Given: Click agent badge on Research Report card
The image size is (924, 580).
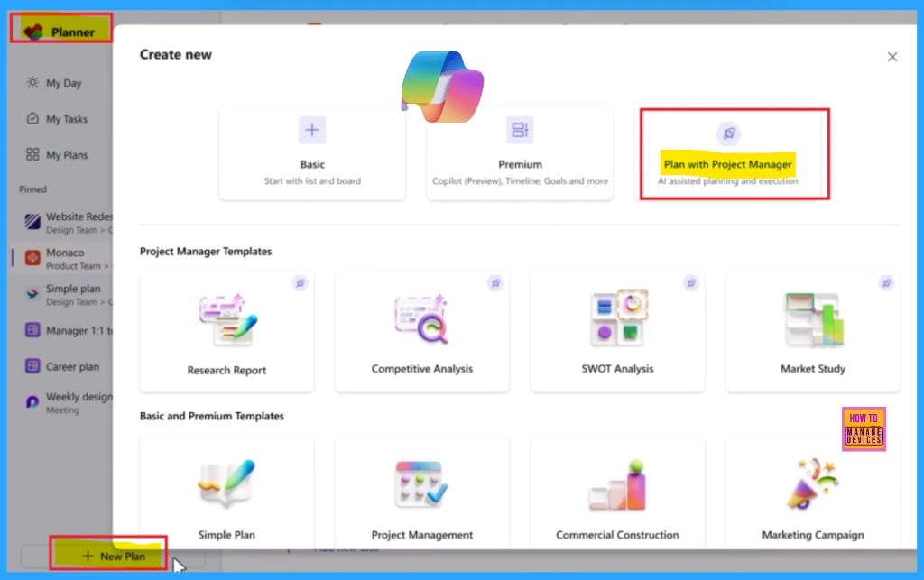Looking at the screenshot, I should pyautogui.click(x=300, y=283).
